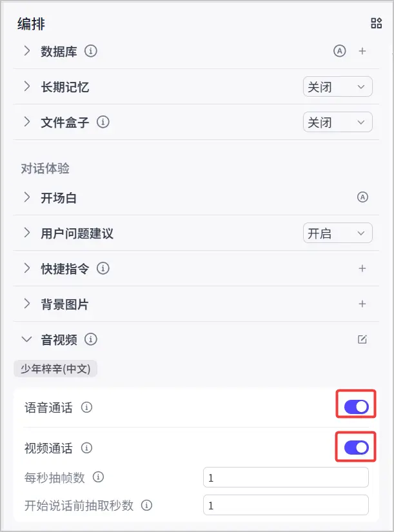Collapse the 音视频 section
This screenshot has width=394, height=532.
[26, 339]
